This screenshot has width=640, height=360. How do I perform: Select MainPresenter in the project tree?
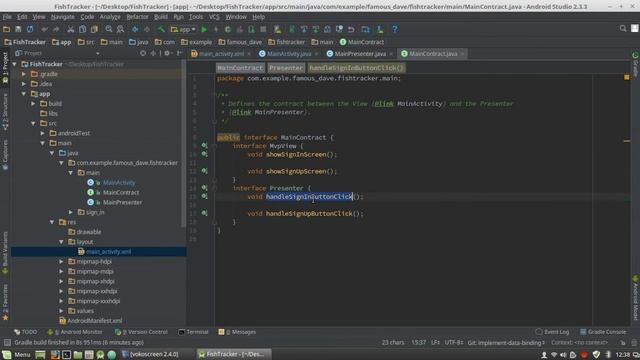pyautogui.click(x=122, y=202)
